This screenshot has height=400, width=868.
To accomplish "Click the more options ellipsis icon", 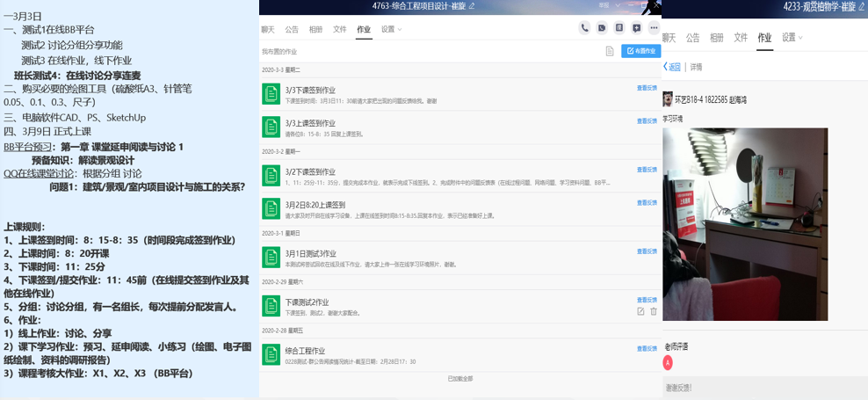I will coord(654,28).
